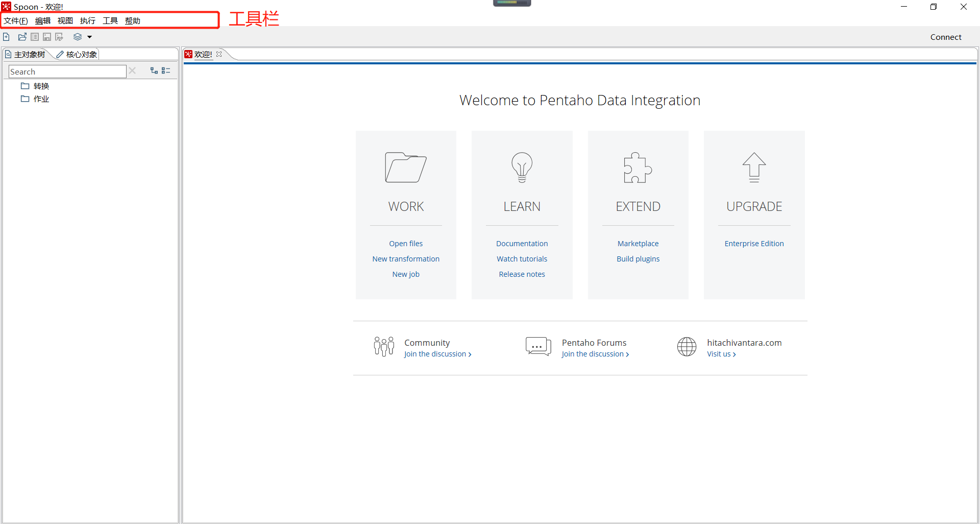Select the 转换 tree item

pyautogui.click(x=41, y=86)
